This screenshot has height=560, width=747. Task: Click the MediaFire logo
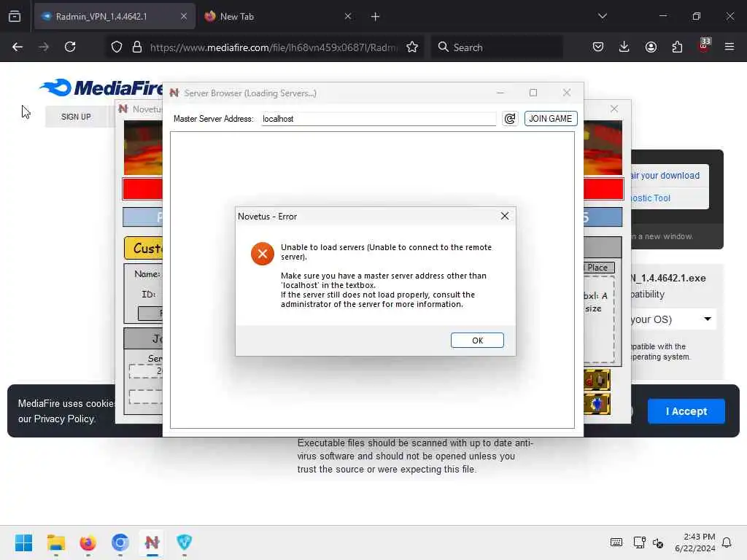pyautogui.click(x=101, y=87)
